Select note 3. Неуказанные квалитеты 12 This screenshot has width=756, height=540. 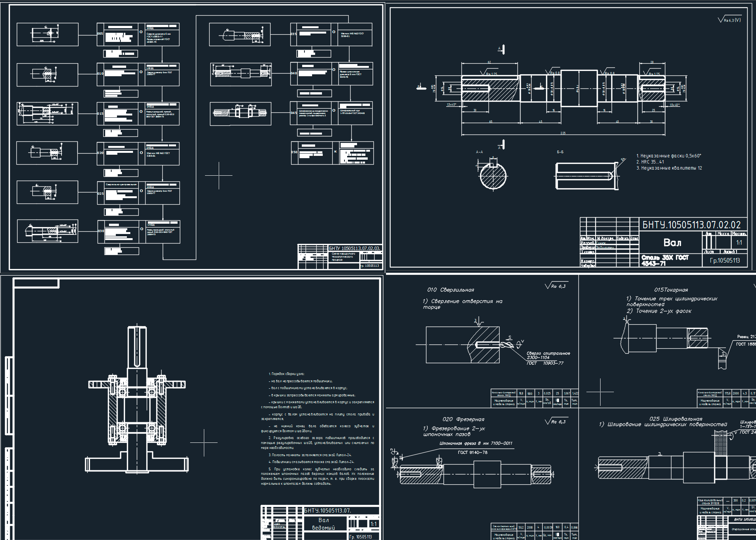(669, 168)
